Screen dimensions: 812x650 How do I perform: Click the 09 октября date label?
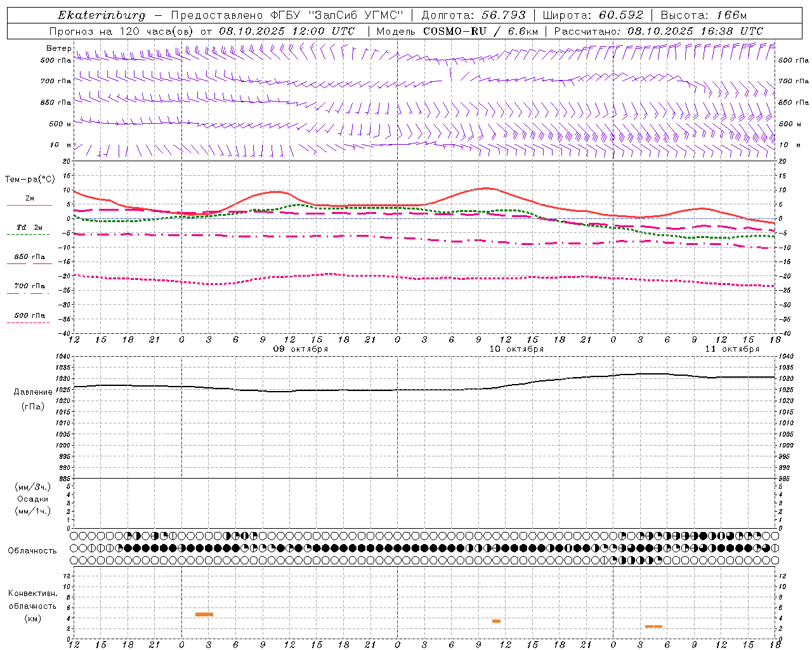(x=301, y=349)
